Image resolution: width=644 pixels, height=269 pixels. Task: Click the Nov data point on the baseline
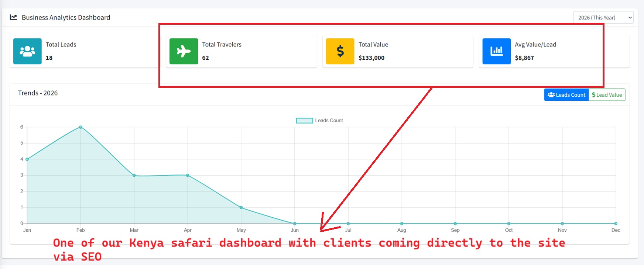coord(562,224)
